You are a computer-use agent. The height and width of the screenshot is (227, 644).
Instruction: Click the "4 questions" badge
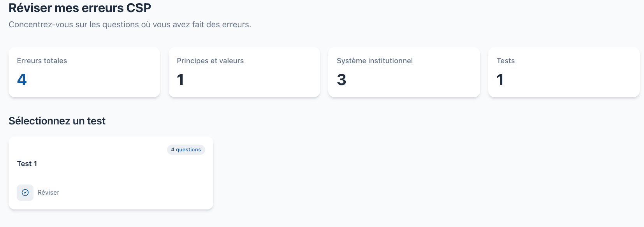[x=186, y=149]
